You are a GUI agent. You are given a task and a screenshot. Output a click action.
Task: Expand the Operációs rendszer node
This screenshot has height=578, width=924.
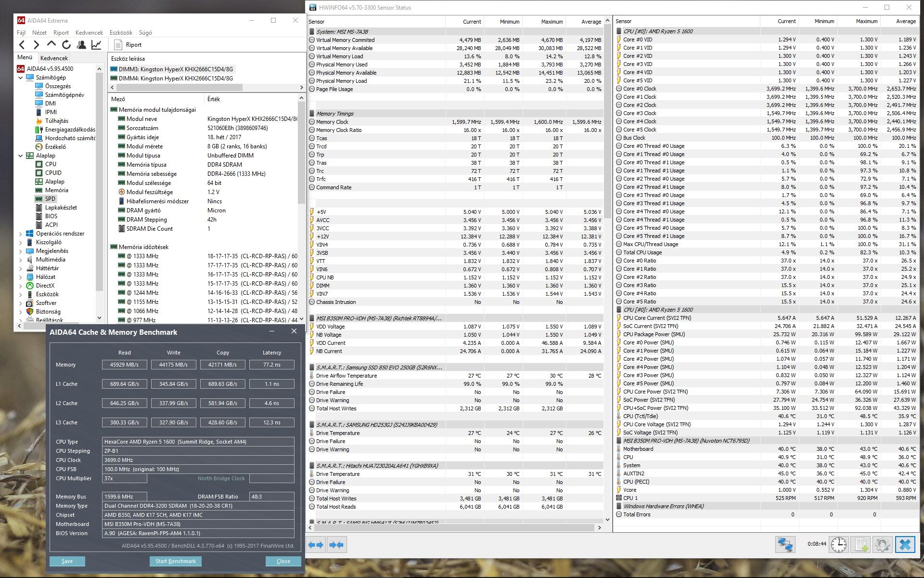21,234
